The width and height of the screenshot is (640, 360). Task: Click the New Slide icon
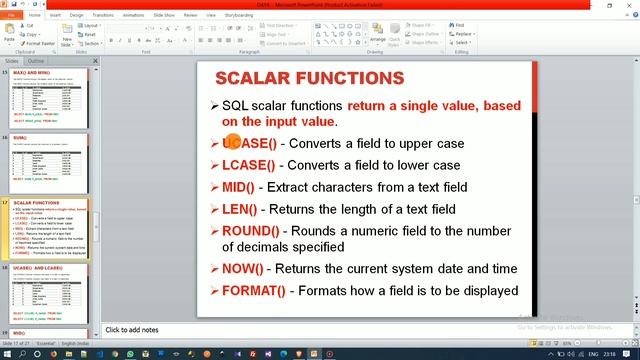click(67, 29)
